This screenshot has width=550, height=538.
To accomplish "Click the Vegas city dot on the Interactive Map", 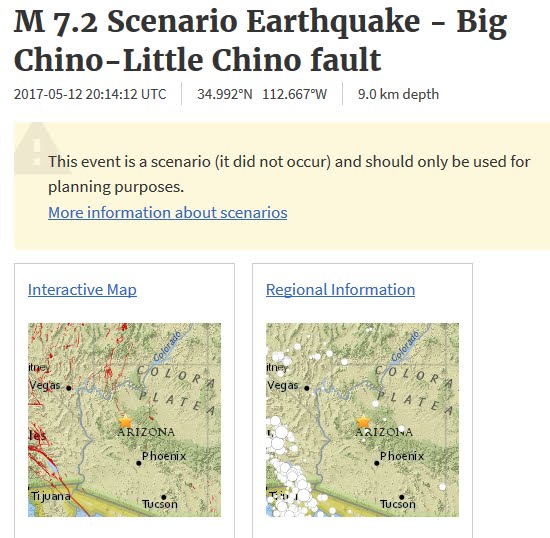I will click(69, 388).
